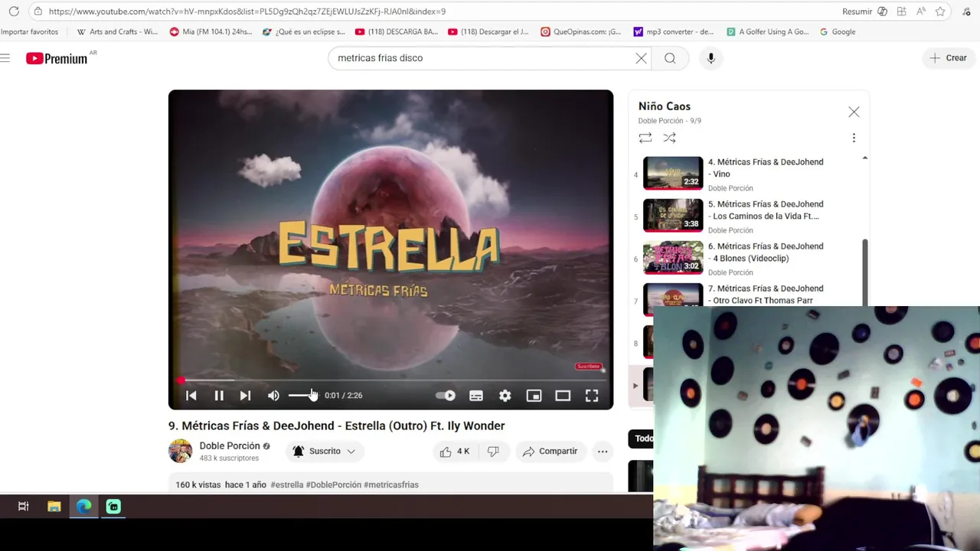Adjust the volume slider
The image size is (980, 551).
(303, 396)
